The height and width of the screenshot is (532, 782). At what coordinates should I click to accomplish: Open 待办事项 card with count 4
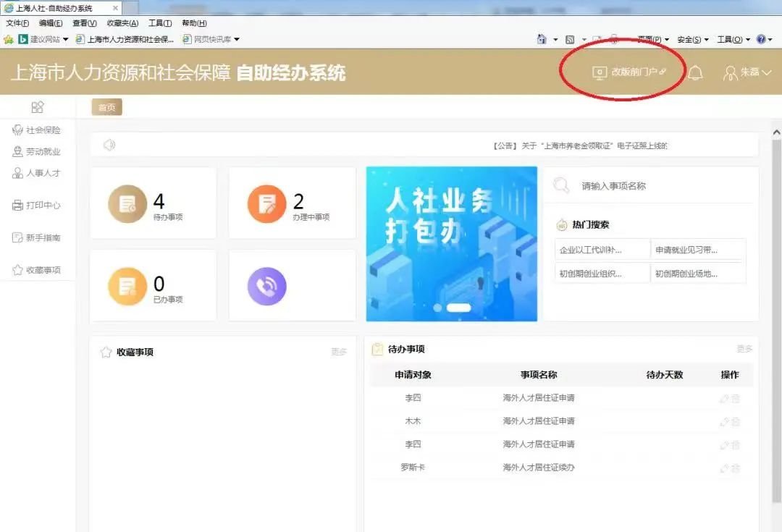click(153, 203)
